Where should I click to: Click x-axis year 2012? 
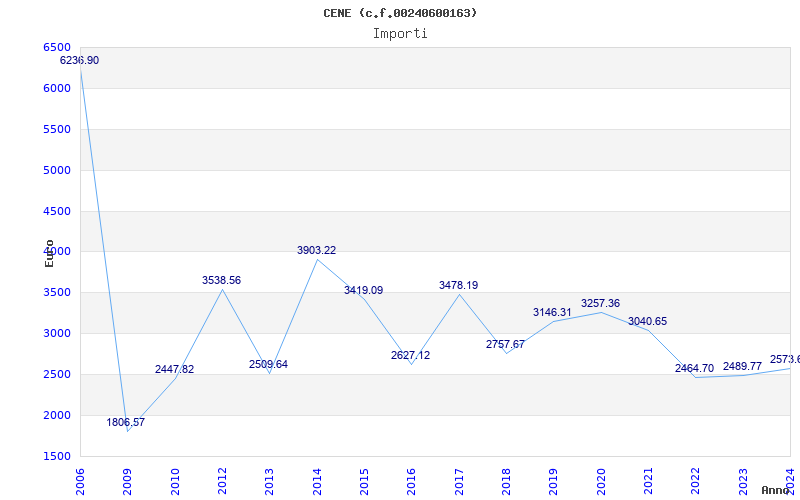222,482
